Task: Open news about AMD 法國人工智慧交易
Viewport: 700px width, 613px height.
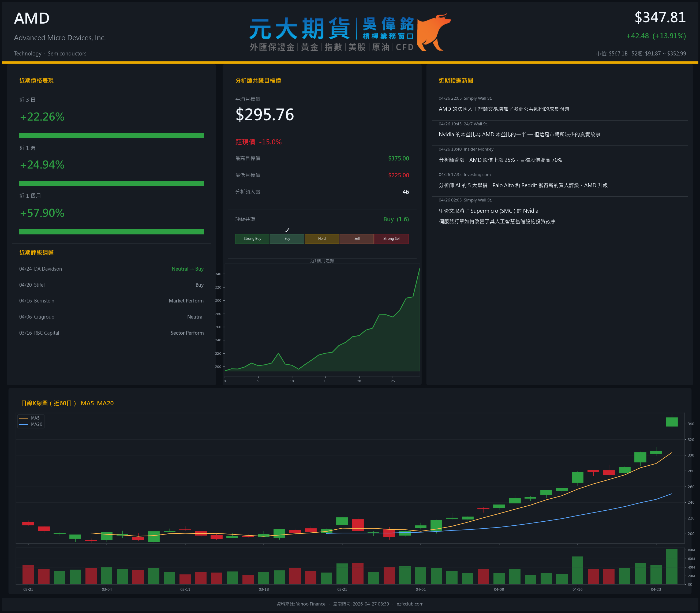Action: pos(504,109)
